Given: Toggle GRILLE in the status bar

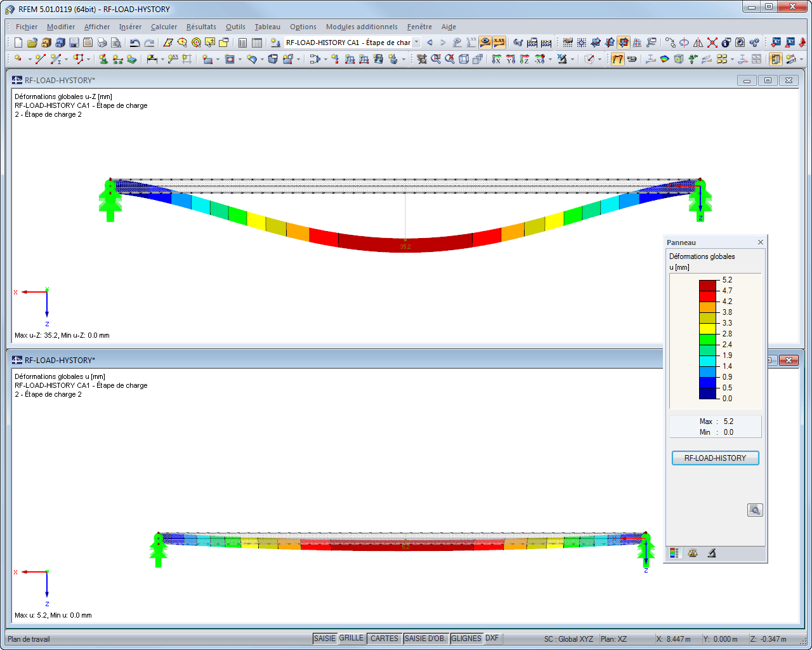Looking at the screenshot, I should click(351, 639).
